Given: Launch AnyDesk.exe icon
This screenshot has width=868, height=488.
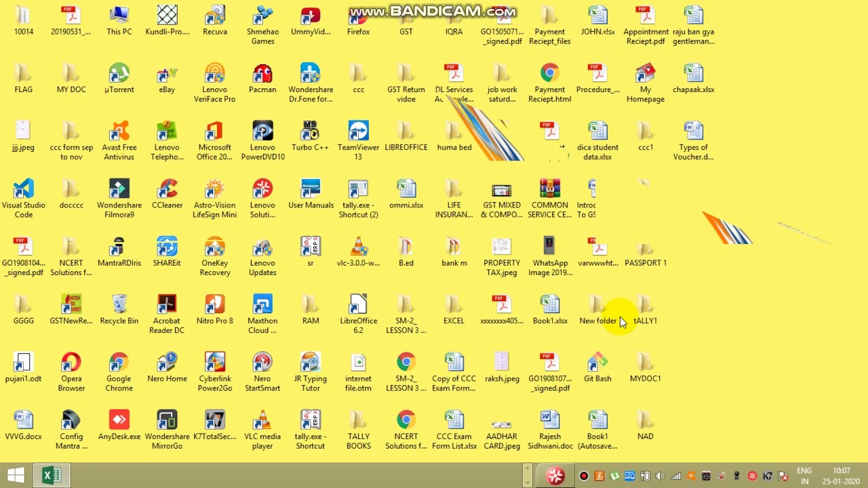Looking at the screenshot, I should pyautogui.click(x=119, y=426).
